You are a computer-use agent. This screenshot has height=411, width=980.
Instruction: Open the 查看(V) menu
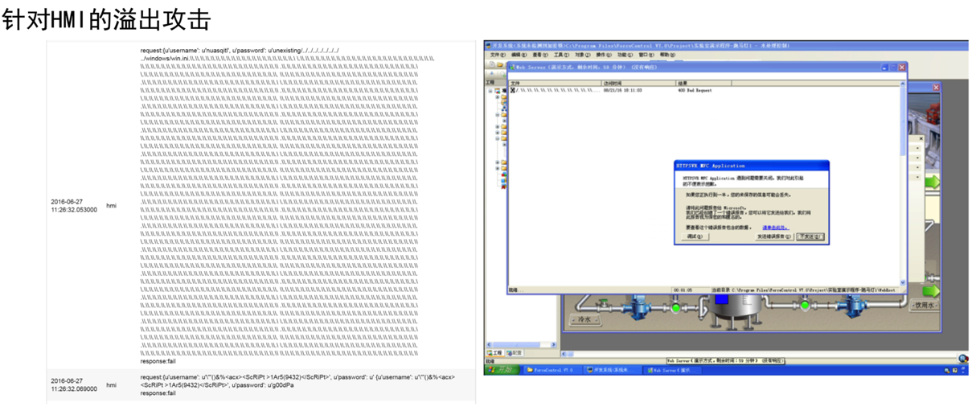pyautogui.click(x=540, y=55)
